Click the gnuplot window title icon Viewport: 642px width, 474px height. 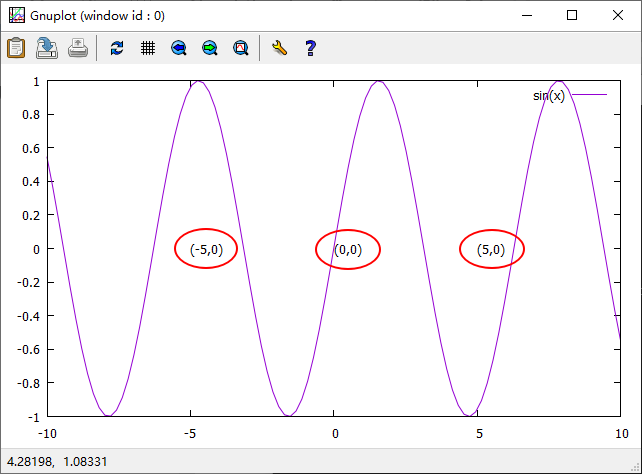pos(17,16)
